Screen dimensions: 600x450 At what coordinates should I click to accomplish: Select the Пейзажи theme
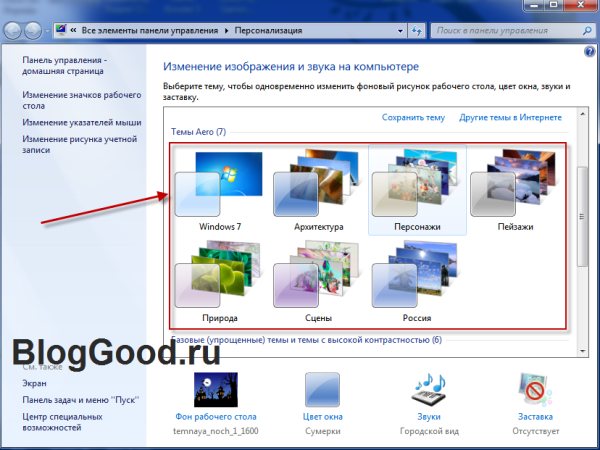(x=515, y=191)
